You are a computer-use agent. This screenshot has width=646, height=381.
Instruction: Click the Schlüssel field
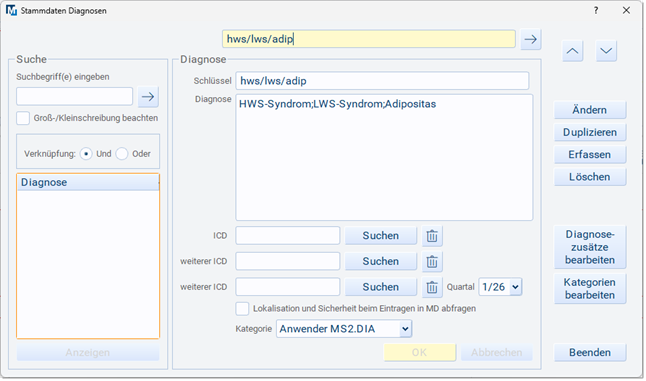coord(382,81)
